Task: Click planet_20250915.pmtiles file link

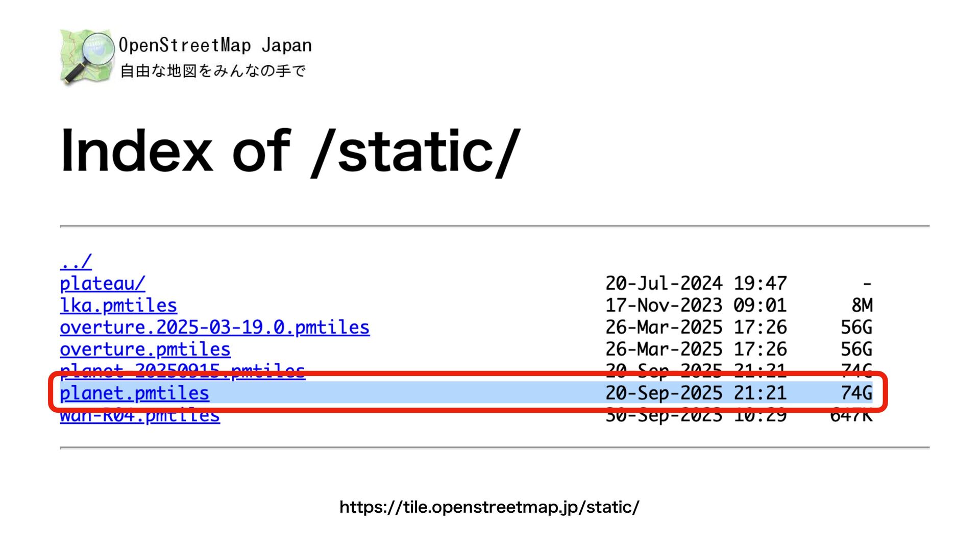Action: coord(182,368)
